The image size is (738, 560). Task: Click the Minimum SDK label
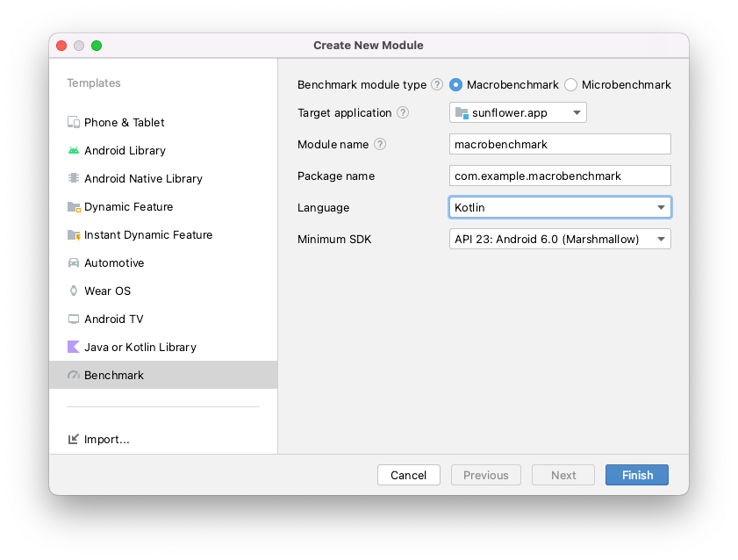334,239
